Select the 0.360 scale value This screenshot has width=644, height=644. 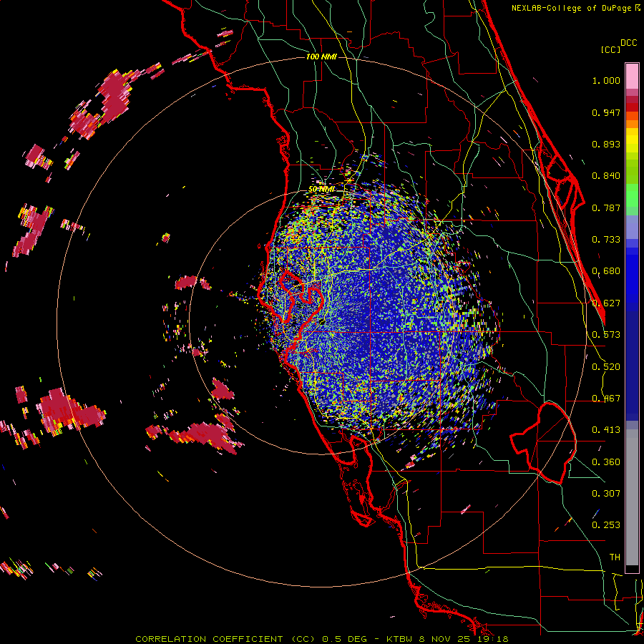click(x=606, y=462)
